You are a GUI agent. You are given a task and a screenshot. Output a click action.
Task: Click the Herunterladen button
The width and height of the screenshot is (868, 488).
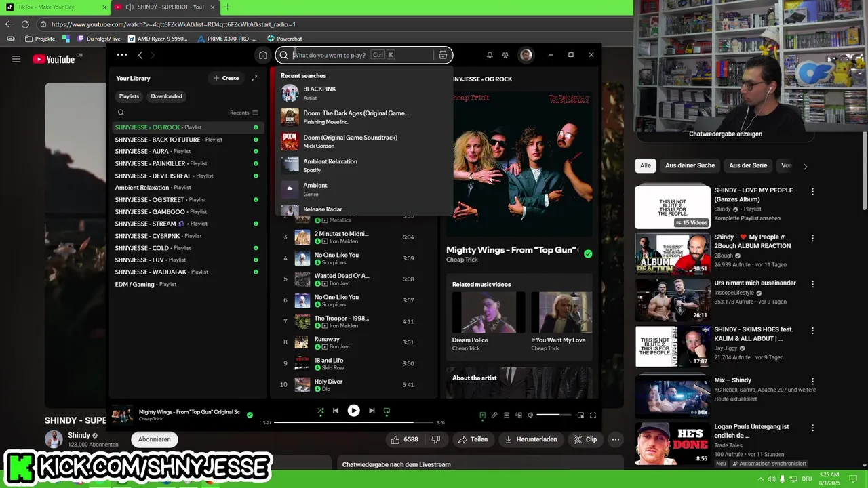(x=532, y=439)
